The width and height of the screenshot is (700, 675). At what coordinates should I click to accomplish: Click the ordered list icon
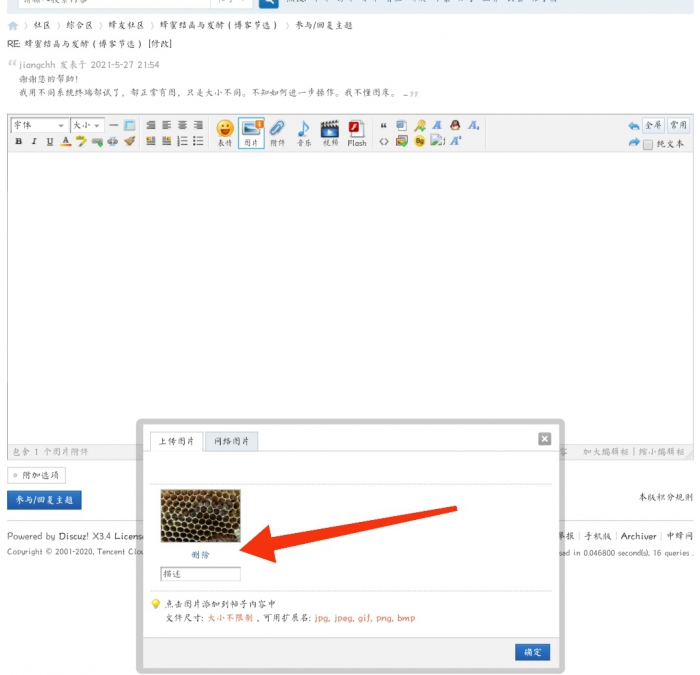point(182,142)
